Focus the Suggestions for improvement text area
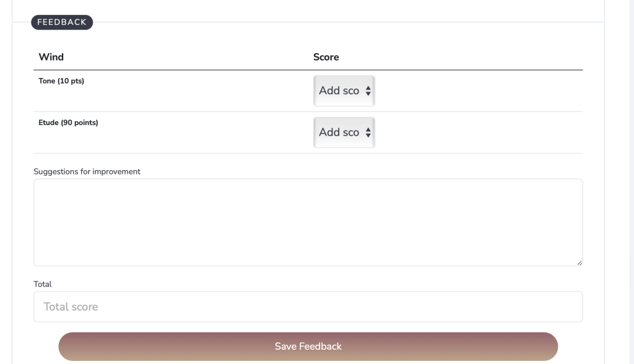The image size is (634, 364). click(308, 222)
